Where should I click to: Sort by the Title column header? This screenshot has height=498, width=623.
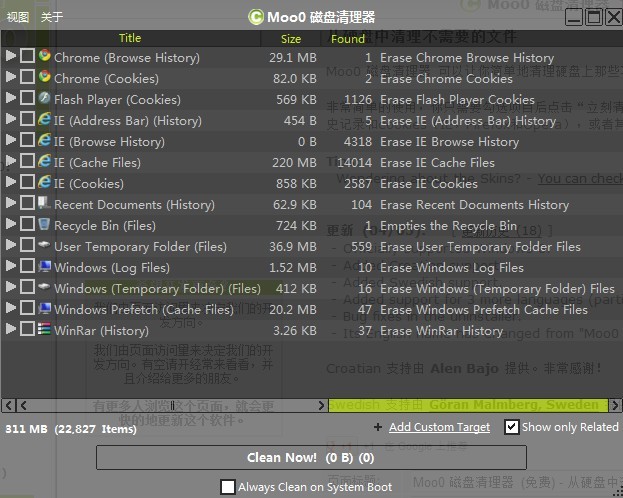click(x=130, y=38)
